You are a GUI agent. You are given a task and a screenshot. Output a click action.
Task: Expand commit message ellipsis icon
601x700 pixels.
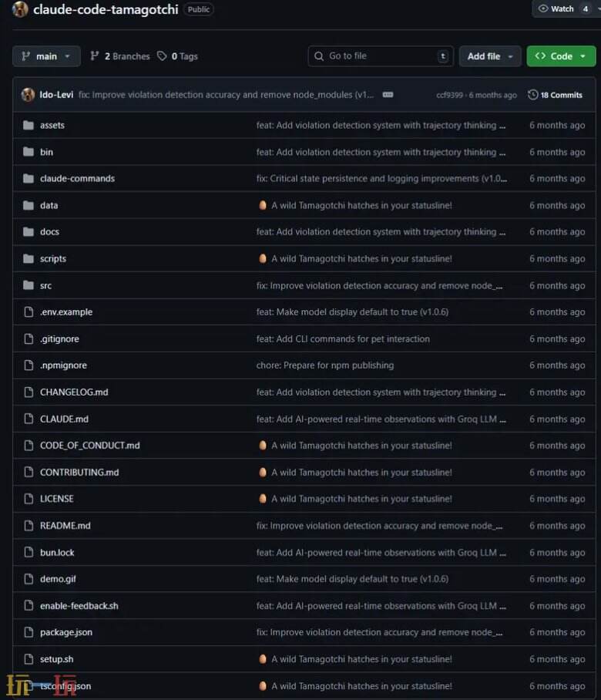(388, 95)
